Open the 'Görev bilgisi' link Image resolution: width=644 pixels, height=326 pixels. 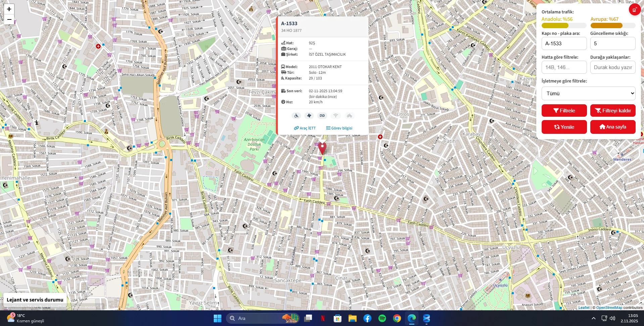(x=339, y=128)
